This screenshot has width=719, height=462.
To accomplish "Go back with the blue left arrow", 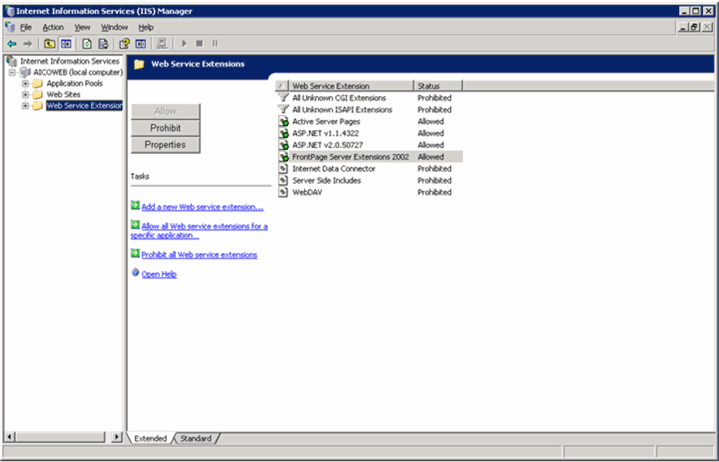I will (12, 44).
